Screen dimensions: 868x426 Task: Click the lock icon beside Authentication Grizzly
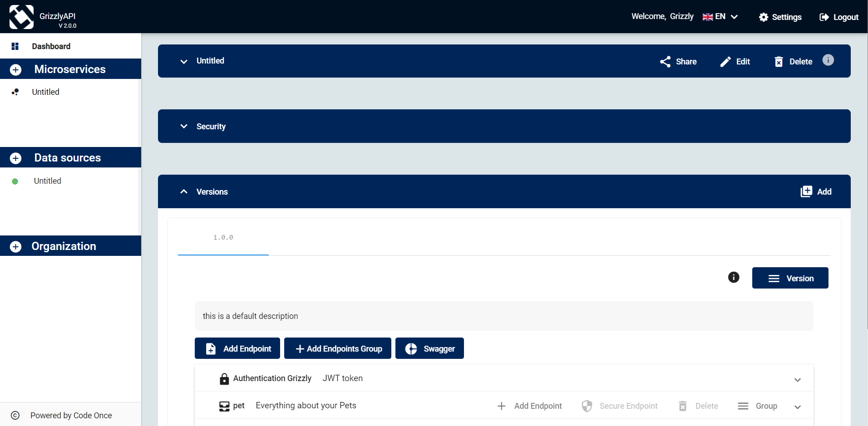(224, 379)
